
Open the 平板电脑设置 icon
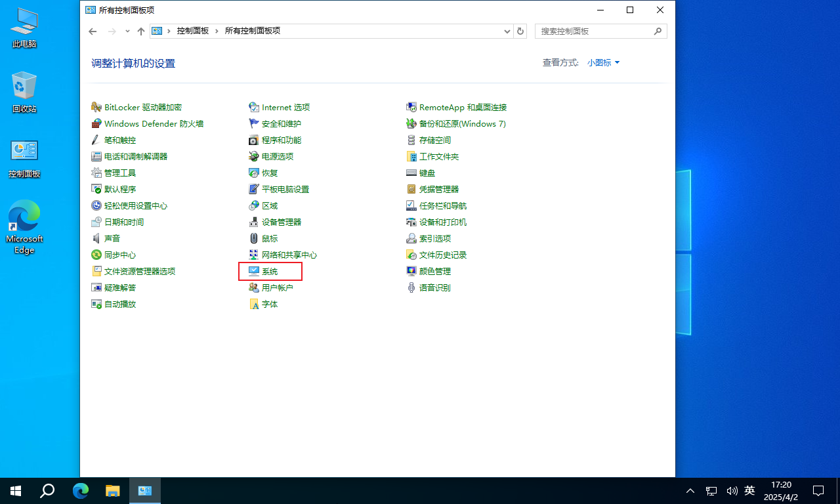(254, 189)
